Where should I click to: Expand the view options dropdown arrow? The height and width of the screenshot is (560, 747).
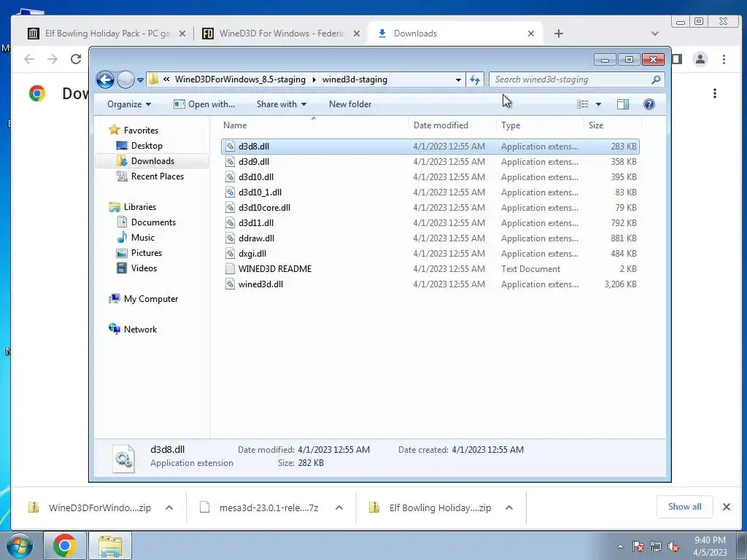pyautogui.click(x=598, y=104)
